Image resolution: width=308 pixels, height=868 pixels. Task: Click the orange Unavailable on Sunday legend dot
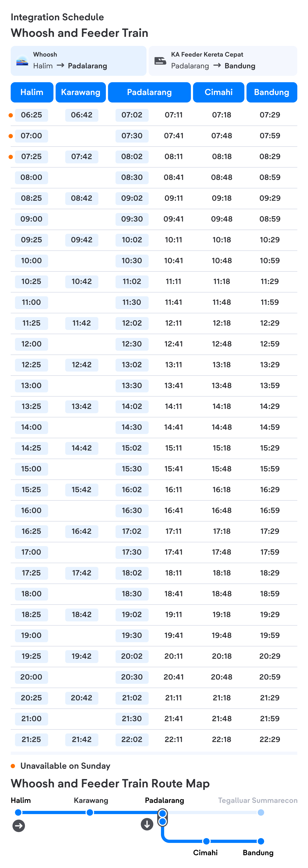coord(13,766)
